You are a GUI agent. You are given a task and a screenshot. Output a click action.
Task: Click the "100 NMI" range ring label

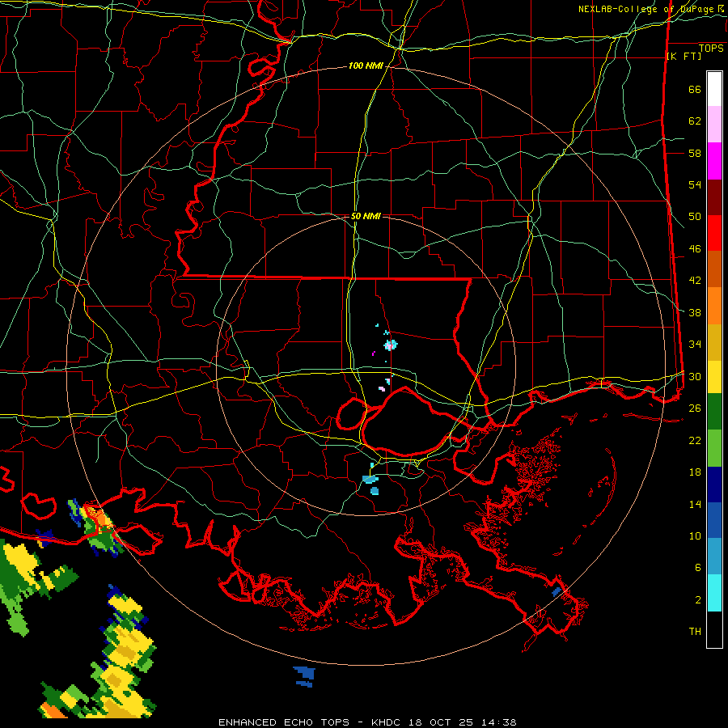[366, 66]
